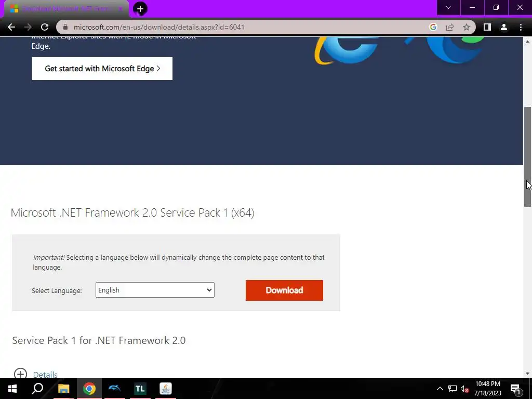Image resolution: width=532 pixels, height=399 pixels.
Task: Open Chrome three-dot menu
Action: pyautogui.click(x=521, y=27)
